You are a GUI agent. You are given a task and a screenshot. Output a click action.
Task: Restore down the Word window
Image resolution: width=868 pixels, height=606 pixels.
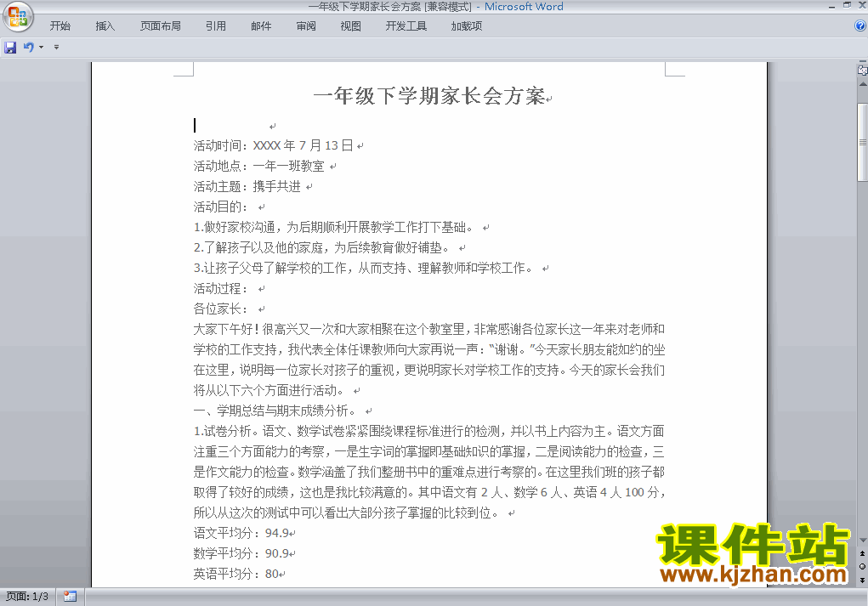click(847, 5)
